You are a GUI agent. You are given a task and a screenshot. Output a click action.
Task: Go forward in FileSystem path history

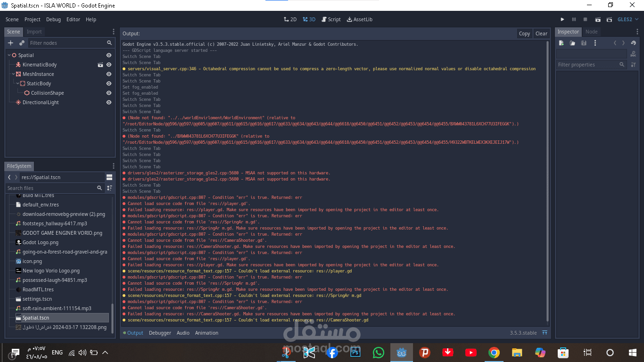17,177
